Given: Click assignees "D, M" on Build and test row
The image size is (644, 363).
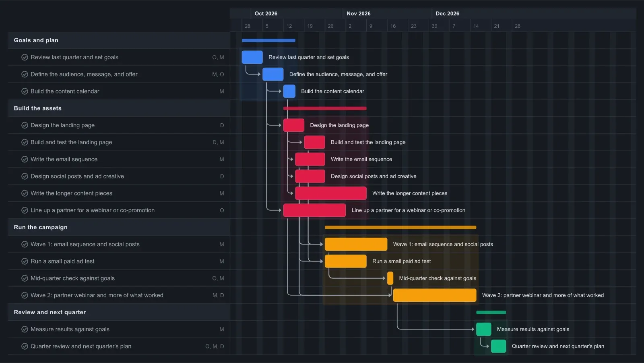Looking at the screenshot, I should point(218,142).
